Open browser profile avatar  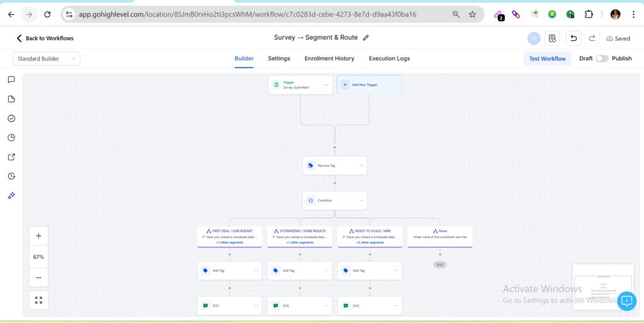615,14
